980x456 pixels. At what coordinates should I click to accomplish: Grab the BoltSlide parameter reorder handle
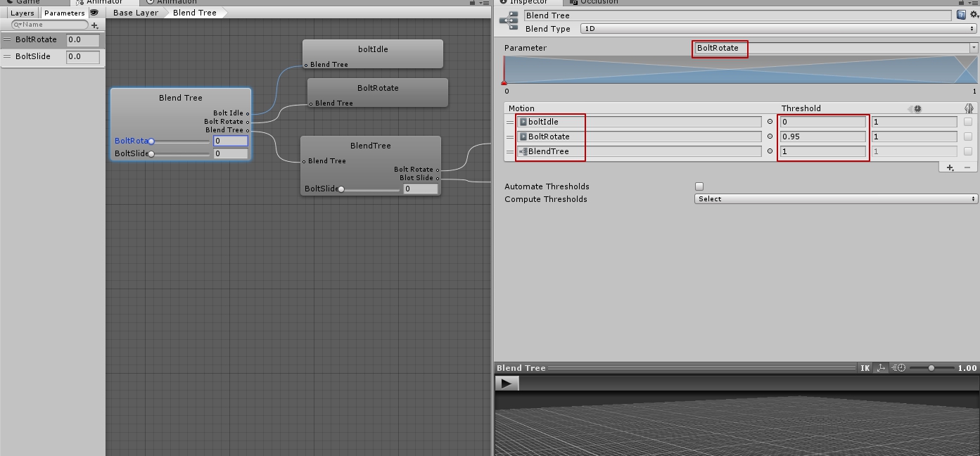pos(8,56)
